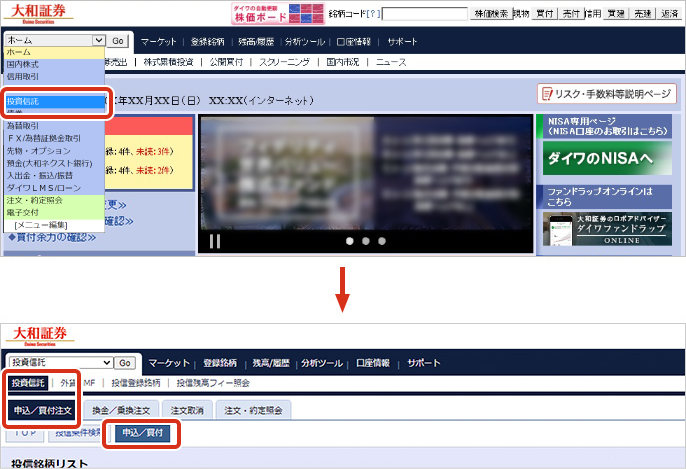
Task: Open 投信残高フィー照会 submenu link
Action: (213, 383)
